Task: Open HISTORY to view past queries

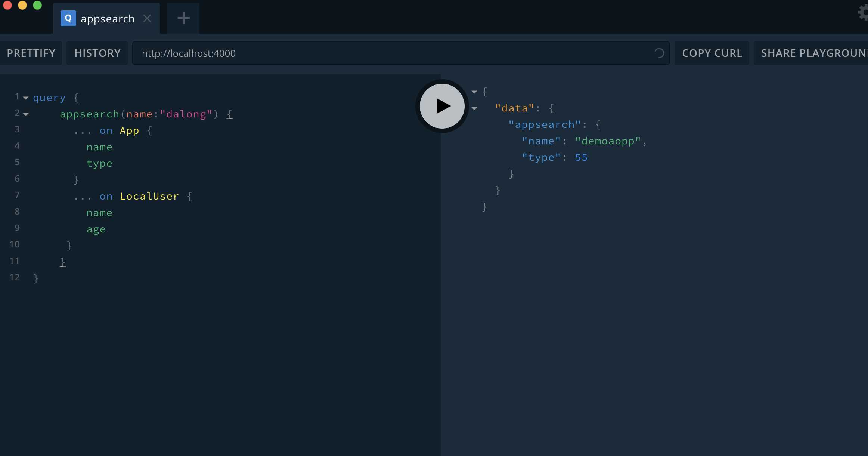Action: click(x=97, y=53)
